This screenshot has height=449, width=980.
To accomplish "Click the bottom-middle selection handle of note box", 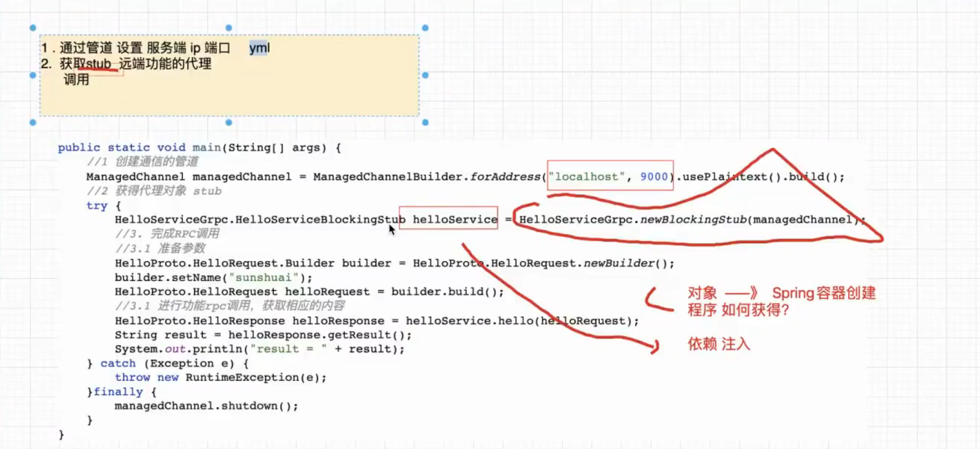I will tap(229, 123).
